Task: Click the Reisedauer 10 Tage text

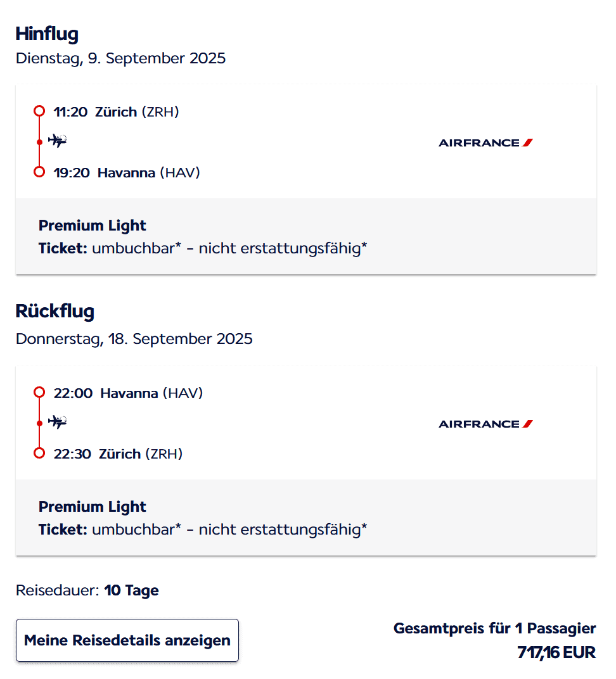Action: [x=87, y=591]
